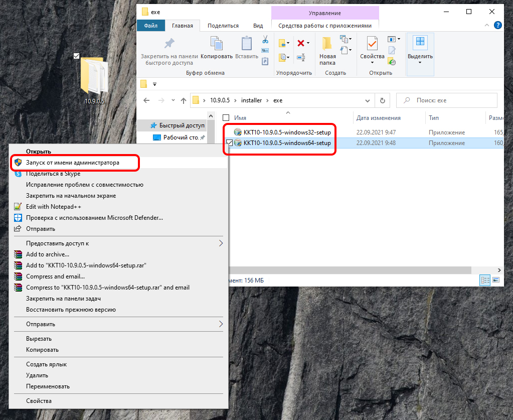Open the Вид ribbon tab
The height and width of the screenshot is (420, 513).
[258, 26]
